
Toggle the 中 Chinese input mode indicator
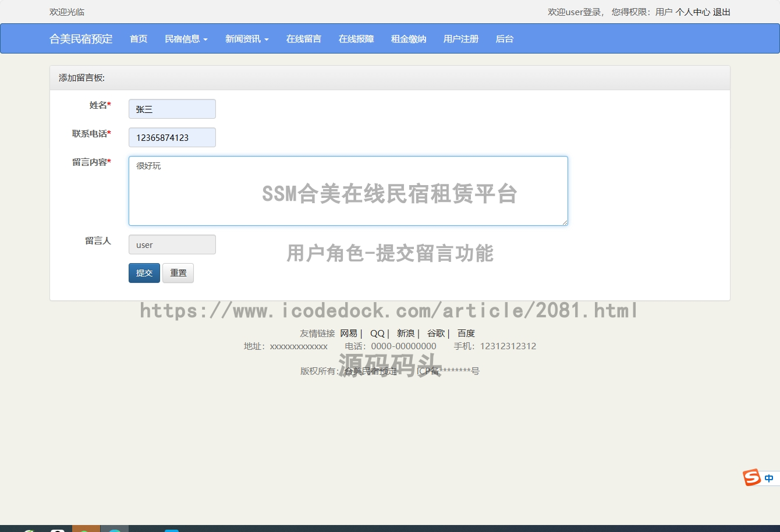[x=769, y=478]
